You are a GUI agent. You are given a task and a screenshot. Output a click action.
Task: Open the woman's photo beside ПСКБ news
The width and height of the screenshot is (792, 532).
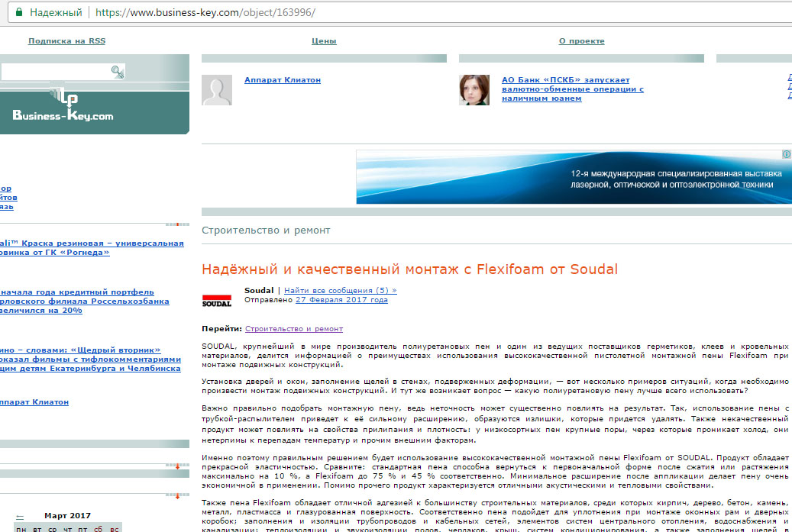474,90
